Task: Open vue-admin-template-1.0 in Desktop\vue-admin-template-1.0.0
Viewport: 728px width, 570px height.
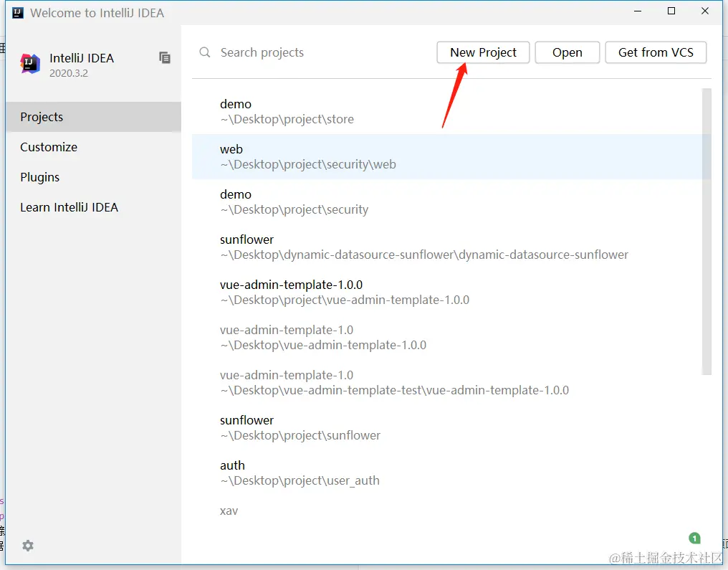Action: 447,337
